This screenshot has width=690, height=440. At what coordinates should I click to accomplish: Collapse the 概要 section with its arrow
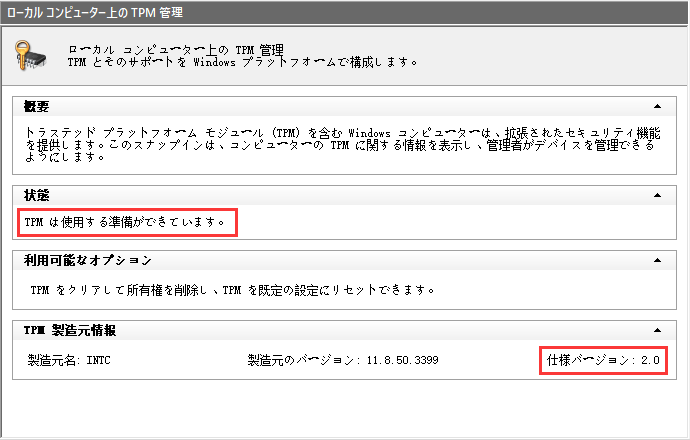(x=656, y=106)
